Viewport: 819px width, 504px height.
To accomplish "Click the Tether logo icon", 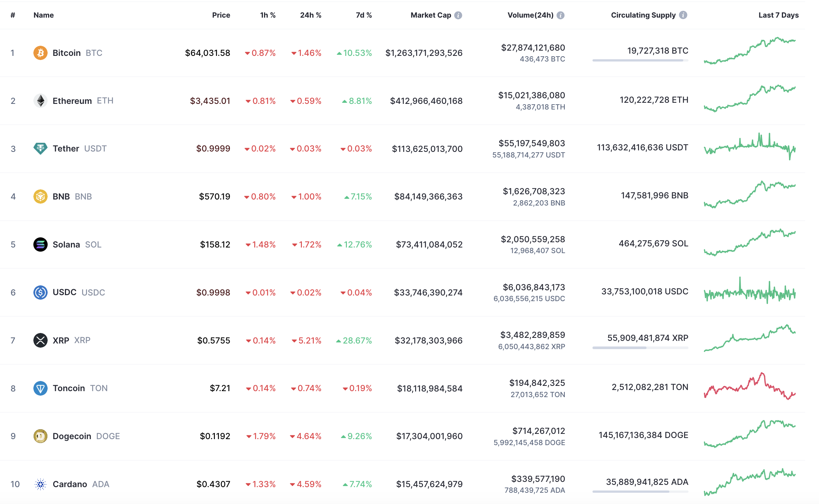I will 40,148.
